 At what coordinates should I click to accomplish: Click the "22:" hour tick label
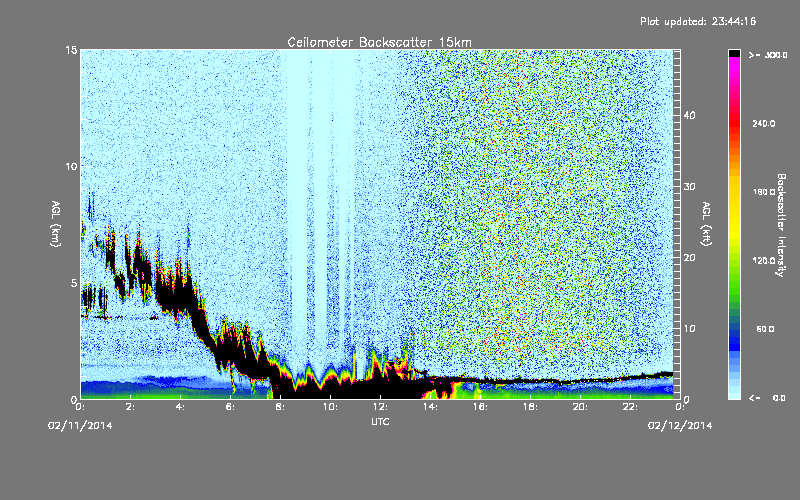(630, 407)
